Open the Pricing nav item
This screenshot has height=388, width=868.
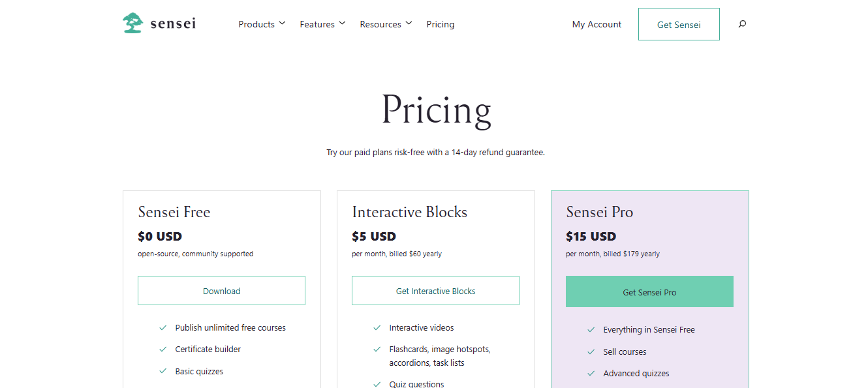click(441, 24)
